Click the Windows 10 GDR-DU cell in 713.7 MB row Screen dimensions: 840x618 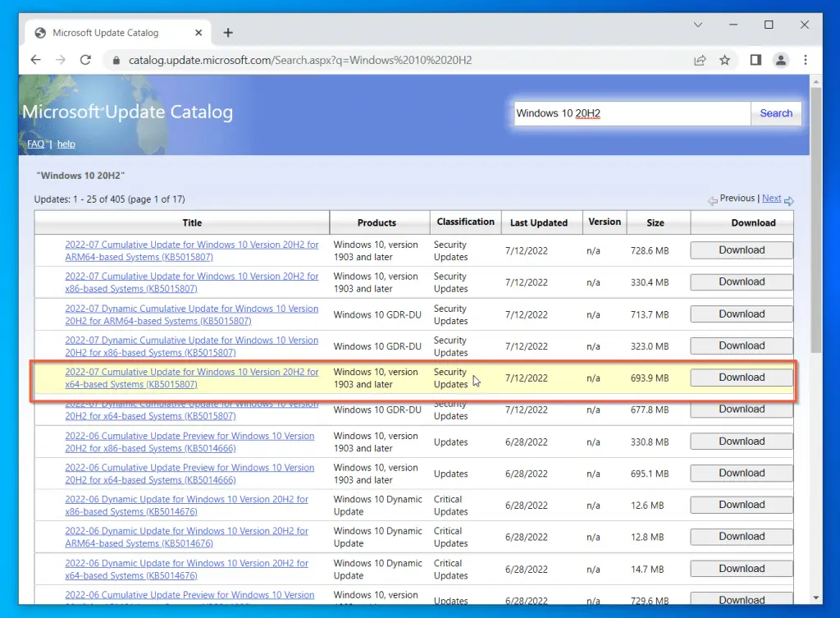click(377, 314)
